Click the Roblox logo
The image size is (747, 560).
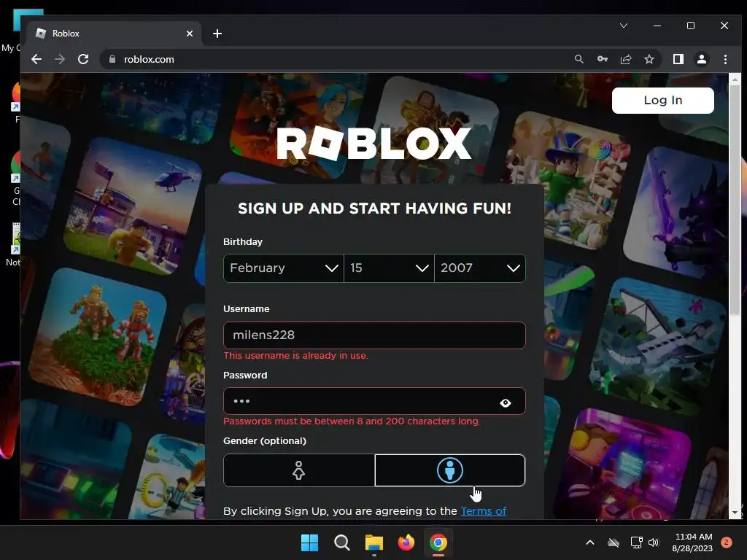pos(374,144)
